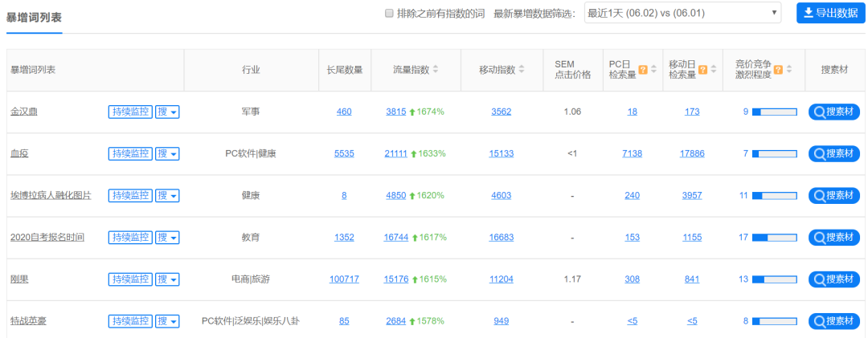Click long-tail count 5535
This screenshot has height=338, width=868.
pos(344,154)
